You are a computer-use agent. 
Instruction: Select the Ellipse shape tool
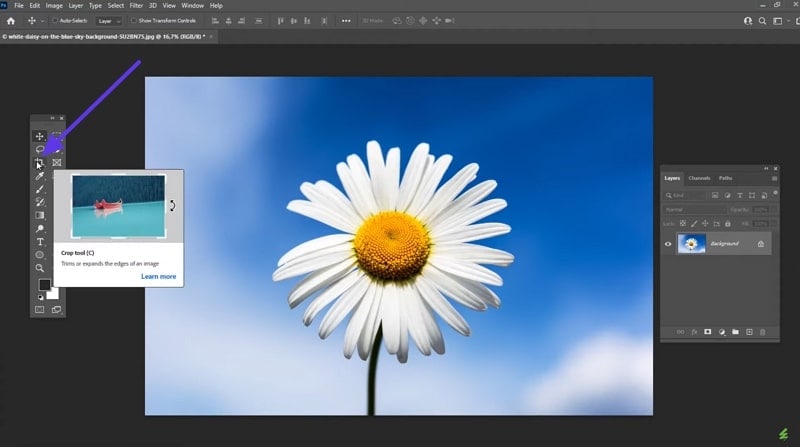click(39, 255)
